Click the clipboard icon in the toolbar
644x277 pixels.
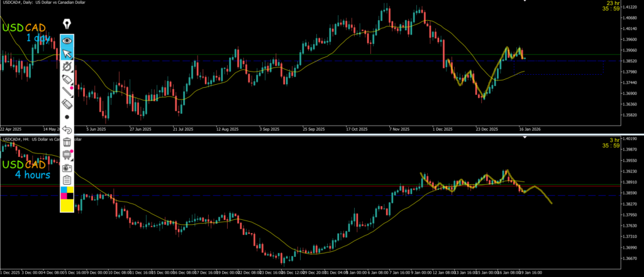pos(67,180)
